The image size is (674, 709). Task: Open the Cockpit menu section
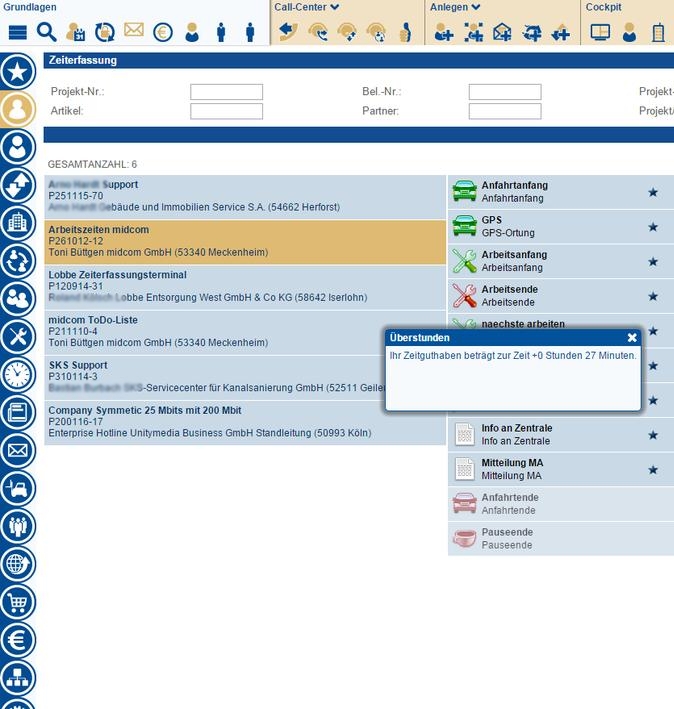pyautogui.click(x=603, y=7)
